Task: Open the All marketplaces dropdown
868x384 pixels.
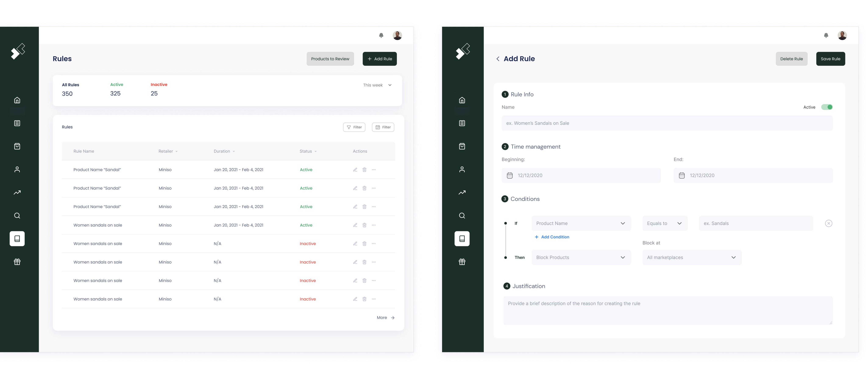Action: point(691,257)
